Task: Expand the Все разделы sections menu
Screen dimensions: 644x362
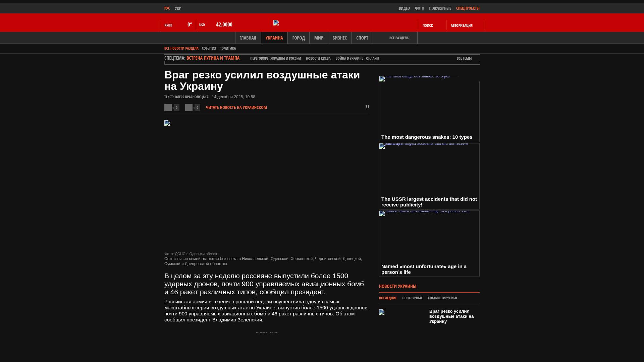Action: coord(399,38)
